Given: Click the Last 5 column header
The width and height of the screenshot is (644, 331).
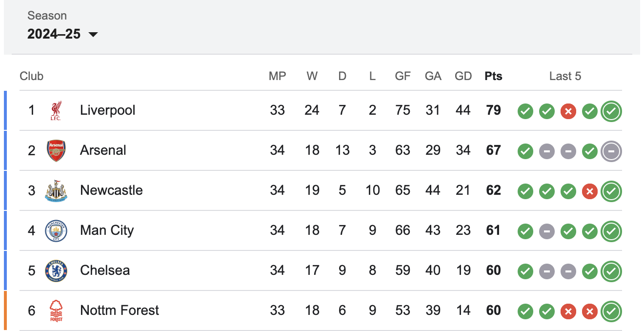Looking at the screenshot, I should 565,76.
